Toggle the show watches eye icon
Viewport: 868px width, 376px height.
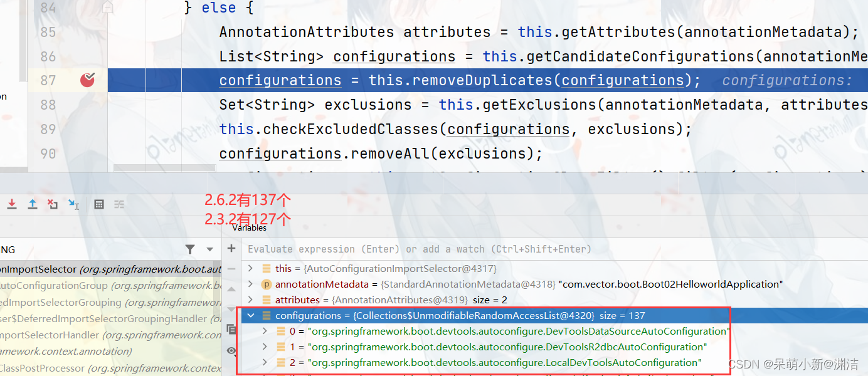[231, 350]
